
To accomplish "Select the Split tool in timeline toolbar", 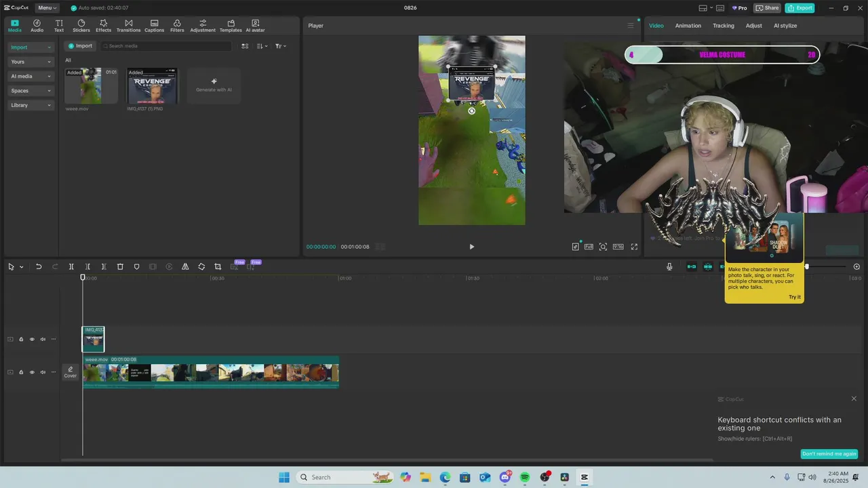I will (x=71, y=267).
